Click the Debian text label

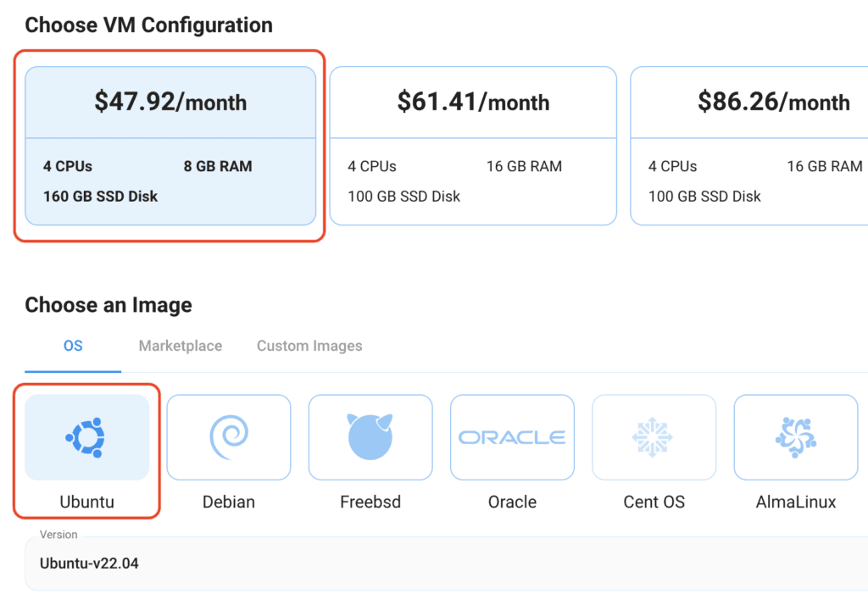(x=228, y=502)
